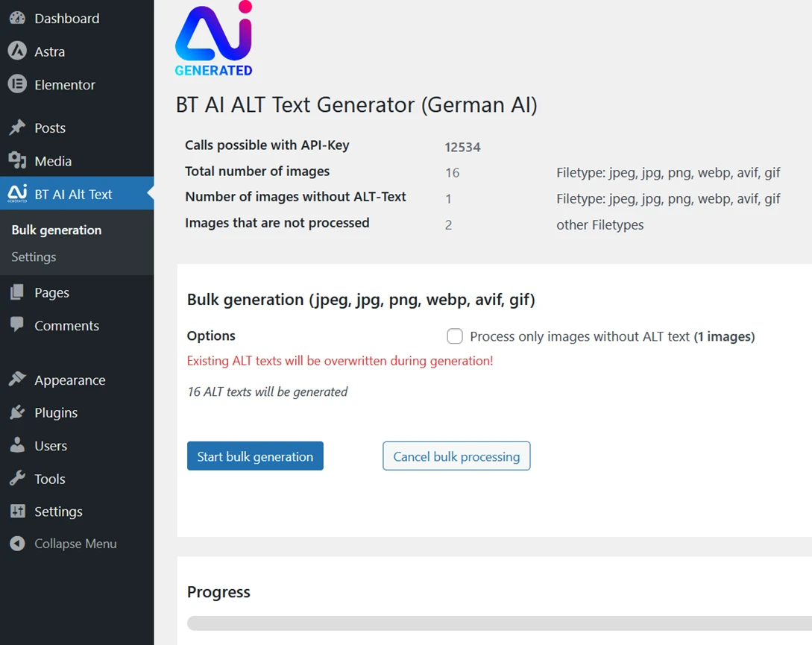The image size is (812, 645).
Task: Start bulk generation of ALT texts
Action: (x=255, y=456)
